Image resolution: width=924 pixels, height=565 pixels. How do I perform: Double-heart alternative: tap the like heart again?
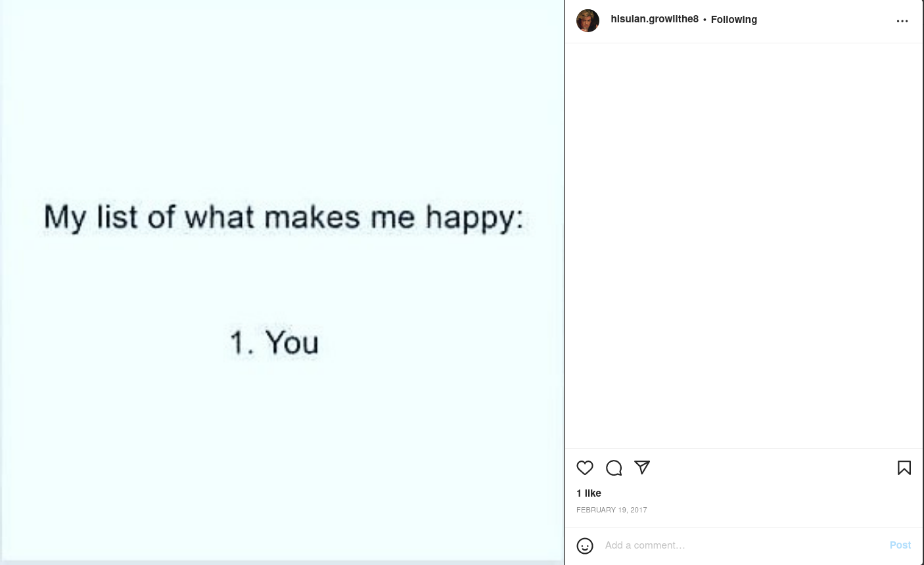(x=585, y=468)
